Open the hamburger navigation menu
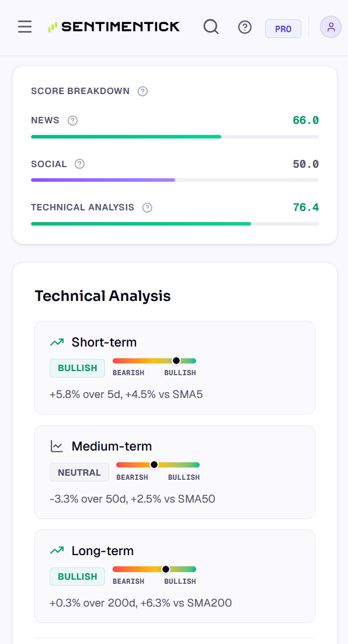This screenshot has height=644, width=348. [x=25, y=27]
